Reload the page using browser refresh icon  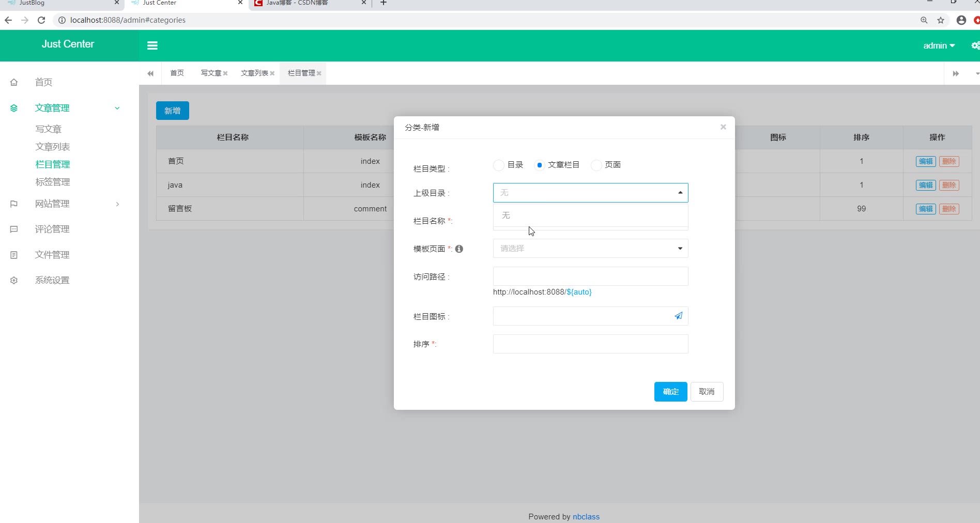click(41, 20)
